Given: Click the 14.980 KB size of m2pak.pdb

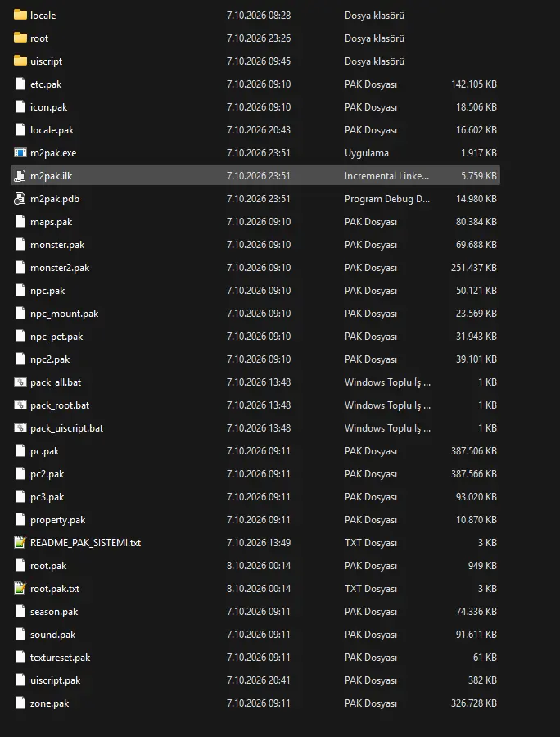Looking at the screenshot, I should pos(476,199).
